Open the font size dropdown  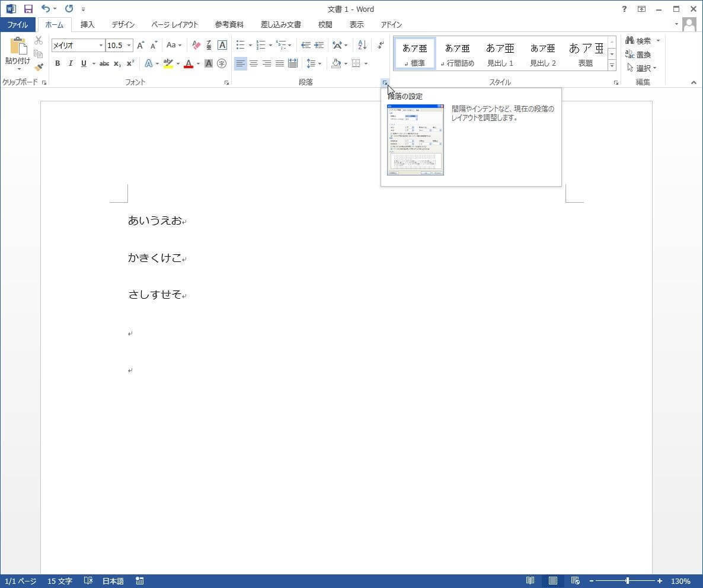point(129,46)
